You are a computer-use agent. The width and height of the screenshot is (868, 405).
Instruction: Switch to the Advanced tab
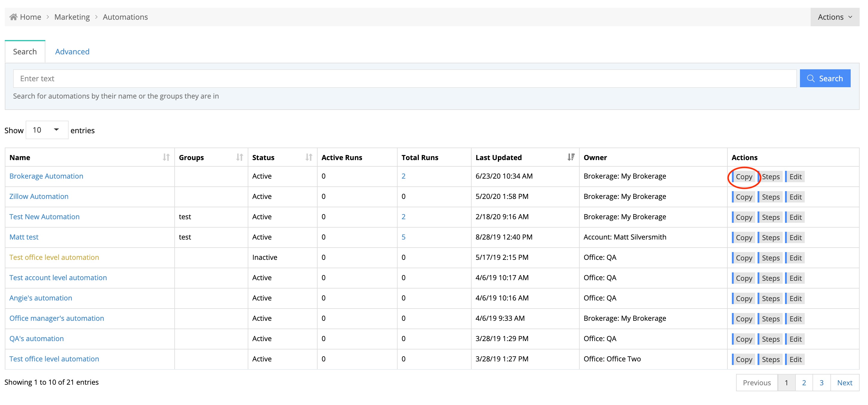point(72,52)
